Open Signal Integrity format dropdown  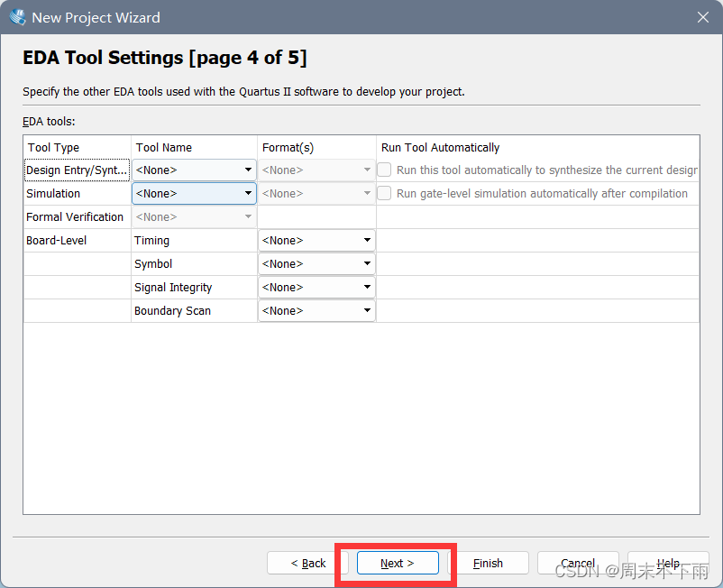click(x=316, y=288)
